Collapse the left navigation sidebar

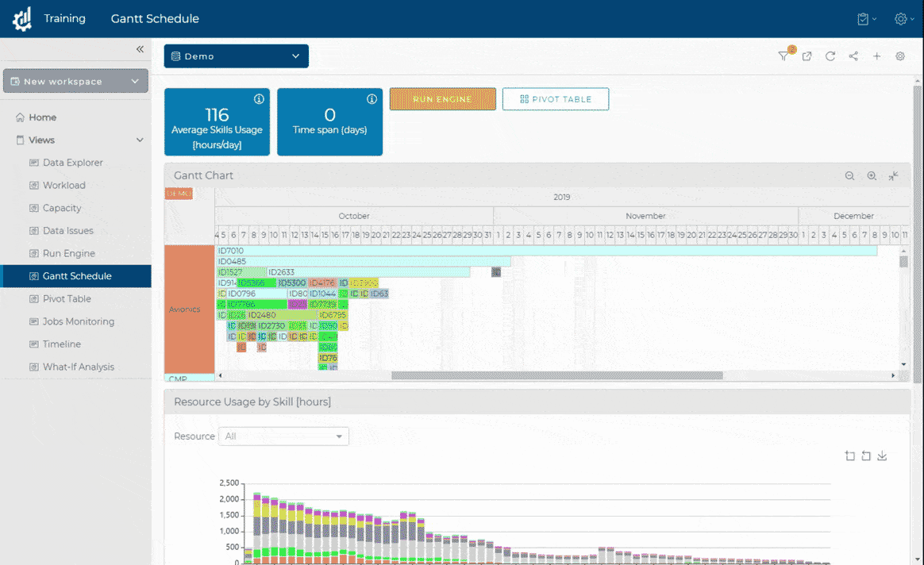[x=140, y=49]
